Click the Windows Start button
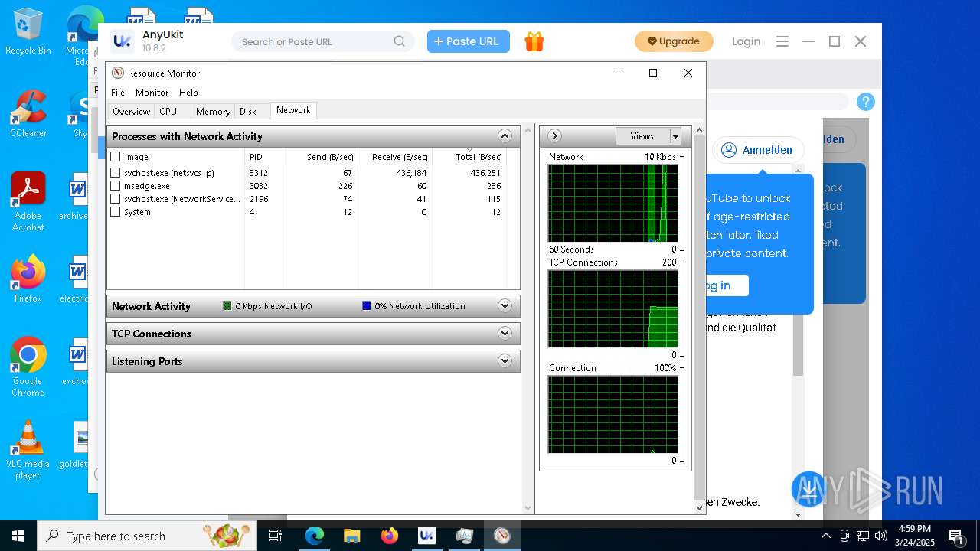 coord(18,536)
